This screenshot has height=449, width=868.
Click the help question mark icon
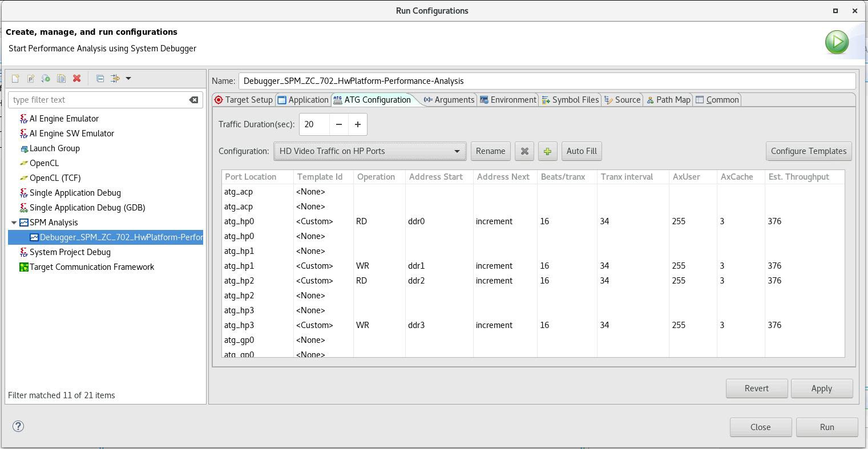18,426
